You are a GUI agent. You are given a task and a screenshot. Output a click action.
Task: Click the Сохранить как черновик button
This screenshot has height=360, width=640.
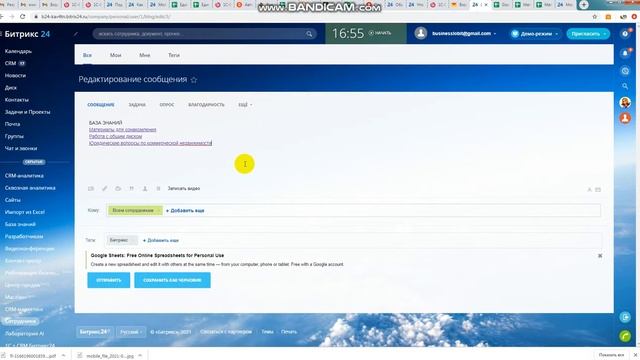(x=172, y=280)
